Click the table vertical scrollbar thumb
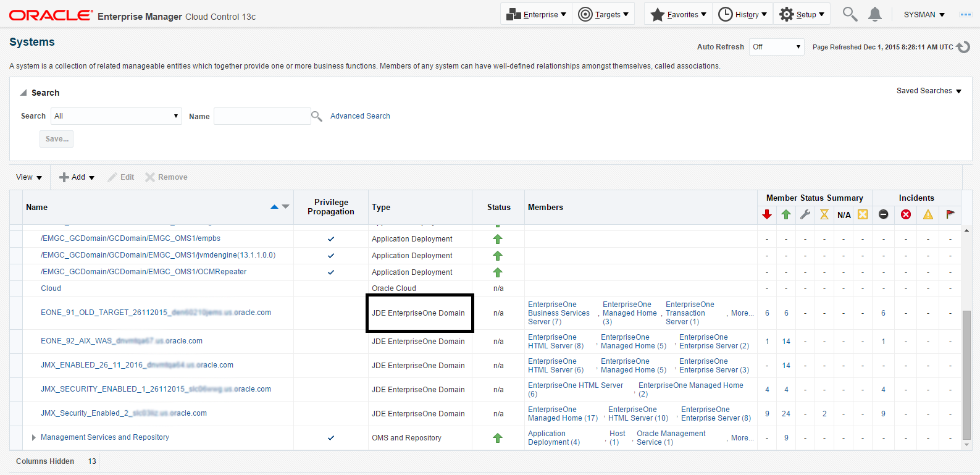This screenshot has width=980, height=475. click(x=967, y=374)
